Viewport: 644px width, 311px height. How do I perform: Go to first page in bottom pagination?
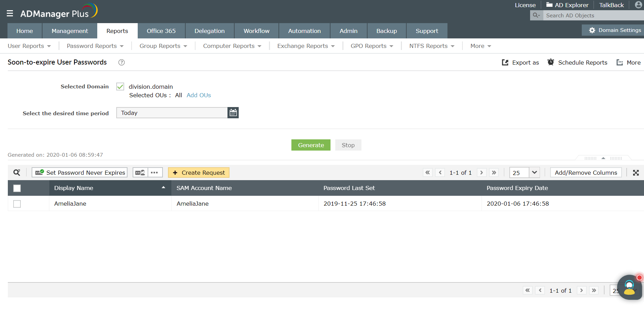pyautogui.click(x=527, y=290)
